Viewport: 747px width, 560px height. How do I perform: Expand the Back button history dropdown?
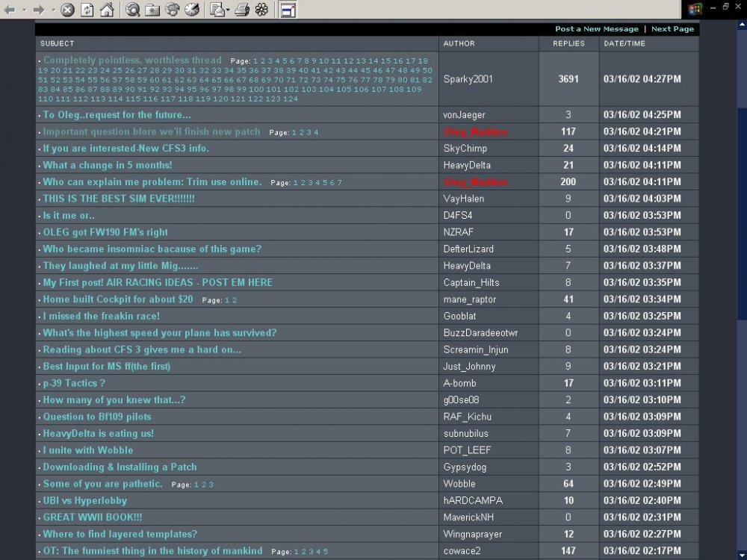(25, 10)
